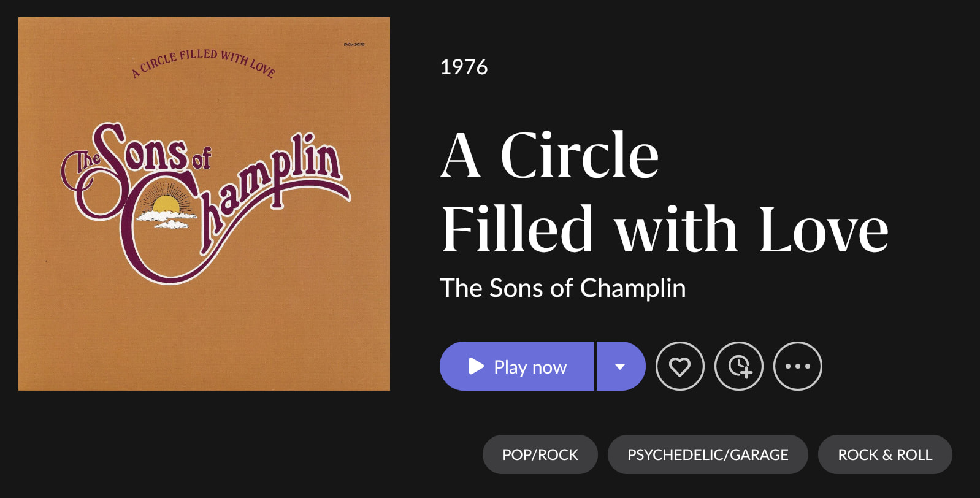The height and width of the screenshot is (498, 980).
Task: Click the orange album cover artwork
Action: point(204,325)
